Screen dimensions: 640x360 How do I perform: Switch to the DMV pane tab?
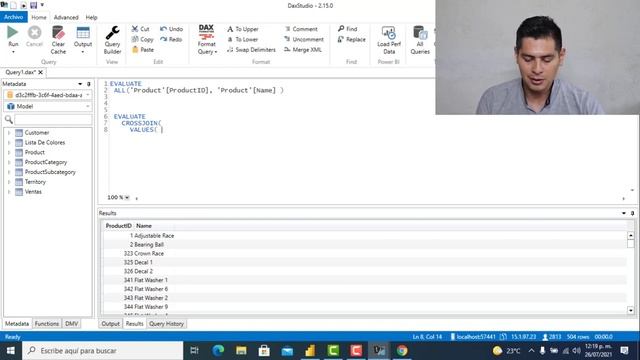(71, 324)
